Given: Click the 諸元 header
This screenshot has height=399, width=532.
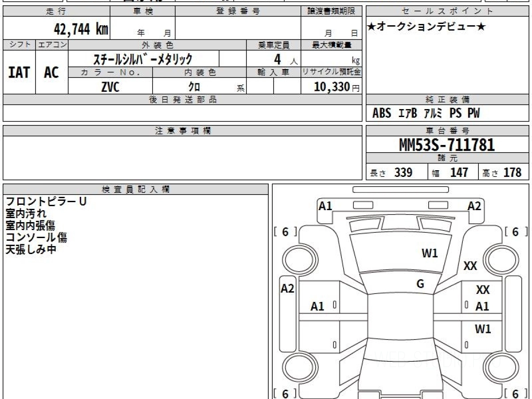Looking at the screenshot, I should tap(448, 158).
